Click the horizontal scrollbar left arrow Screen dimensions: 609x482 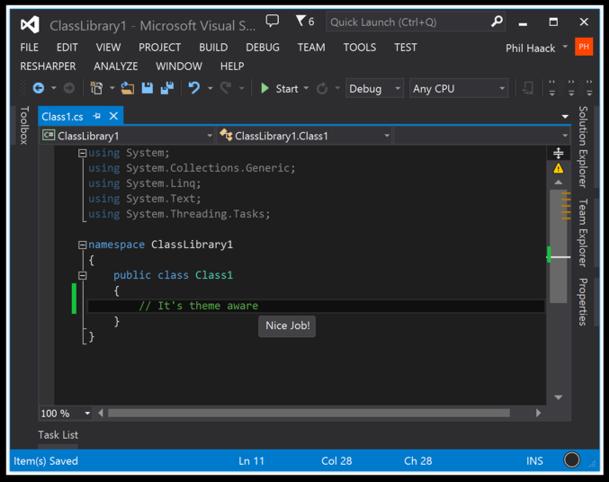pyautogui.click(x=101, y=413)
